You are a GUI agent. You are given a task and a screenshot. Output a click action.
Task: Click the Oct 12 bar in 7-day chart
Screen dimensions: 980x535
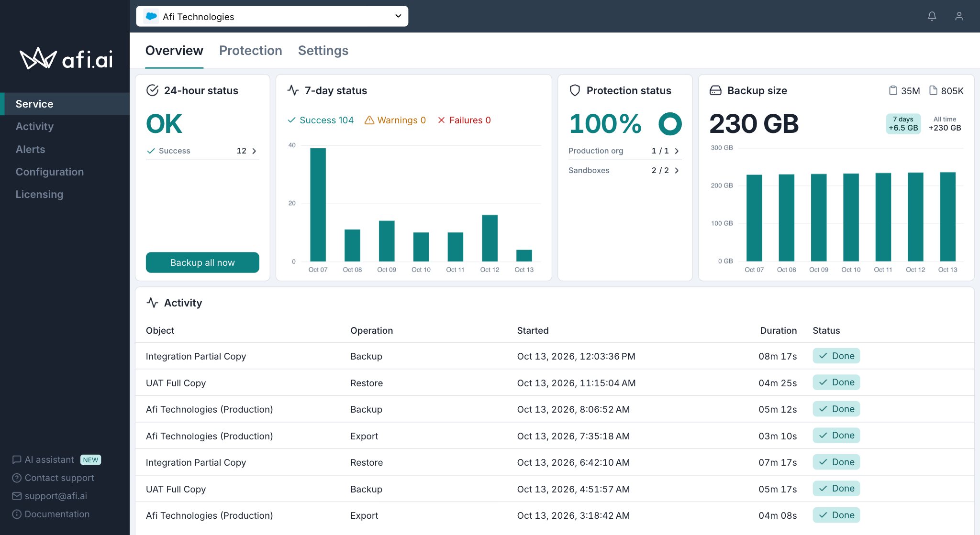tap(490, 238)
